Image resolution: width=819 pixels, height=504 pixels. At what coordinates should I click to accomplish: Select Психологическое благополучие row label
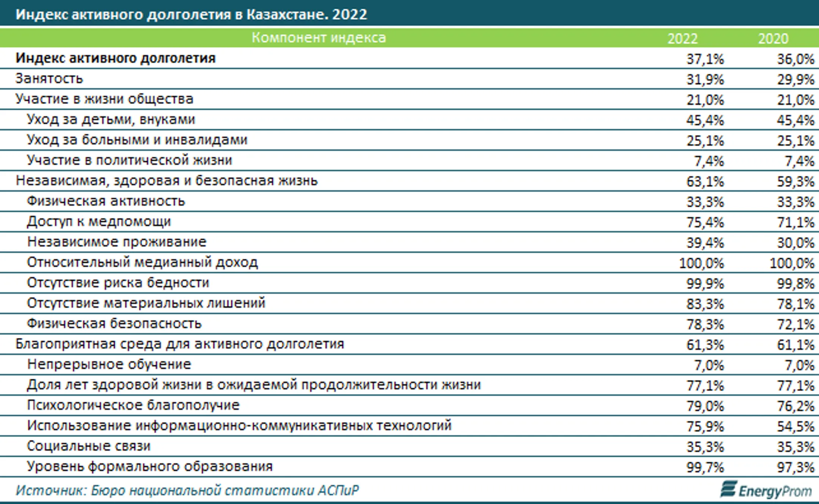[133, 405]
